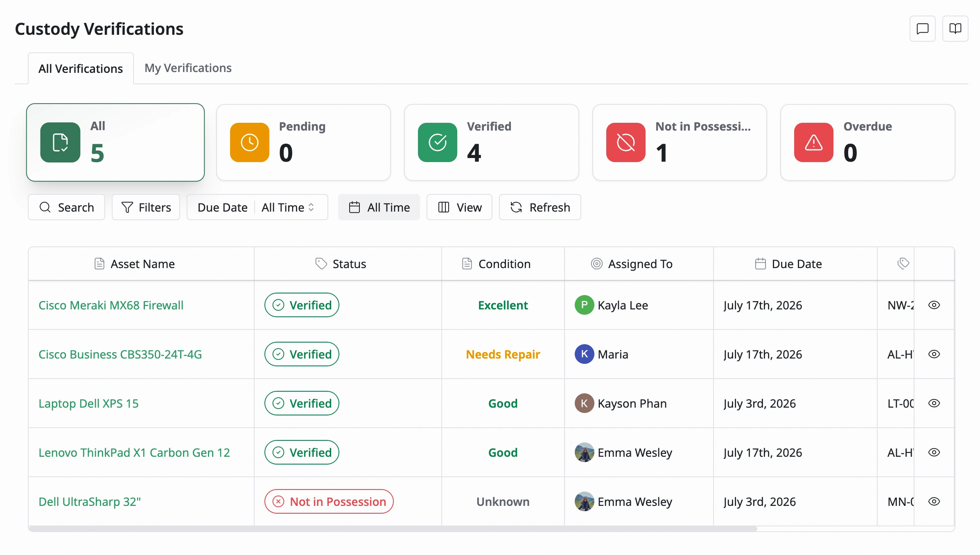
Task: Select the Overdue summary card
Action: pos(867,142)
